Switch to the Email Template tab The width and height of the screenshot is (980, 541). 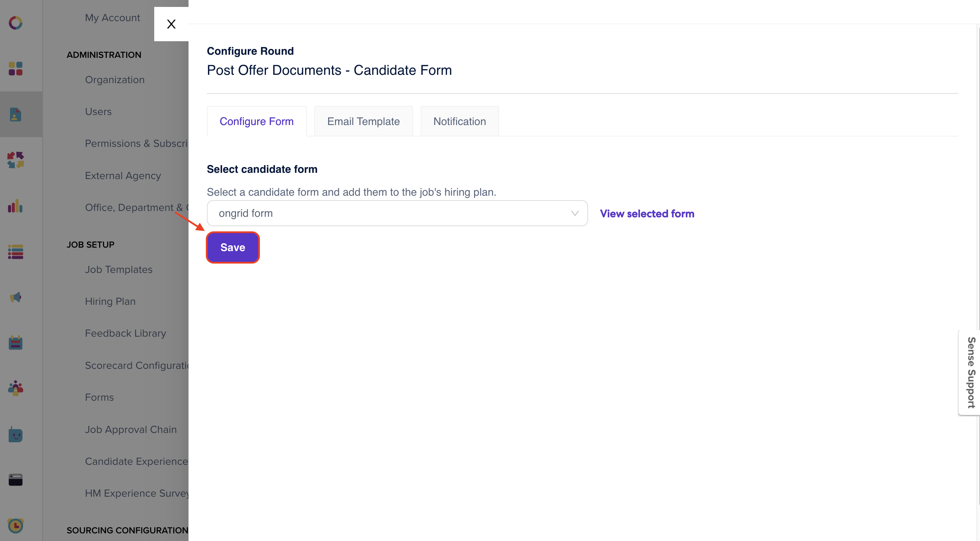coord(363,121)
